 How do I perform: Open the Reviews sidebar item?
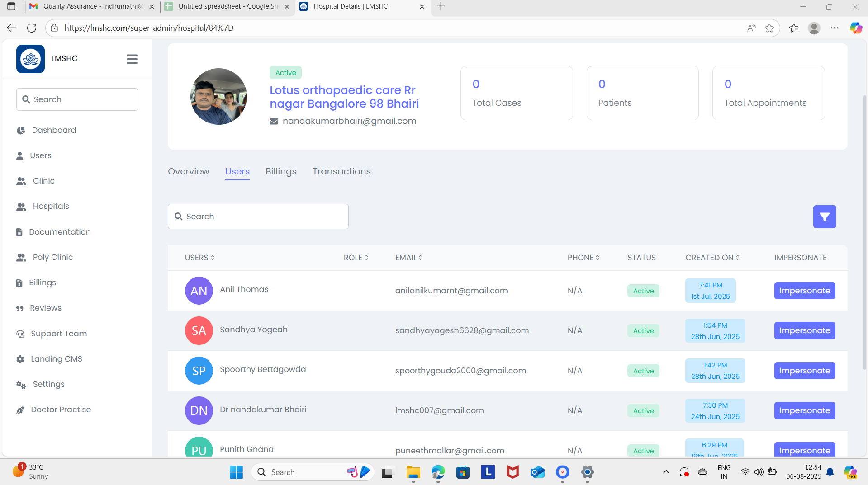click(45, 308)
